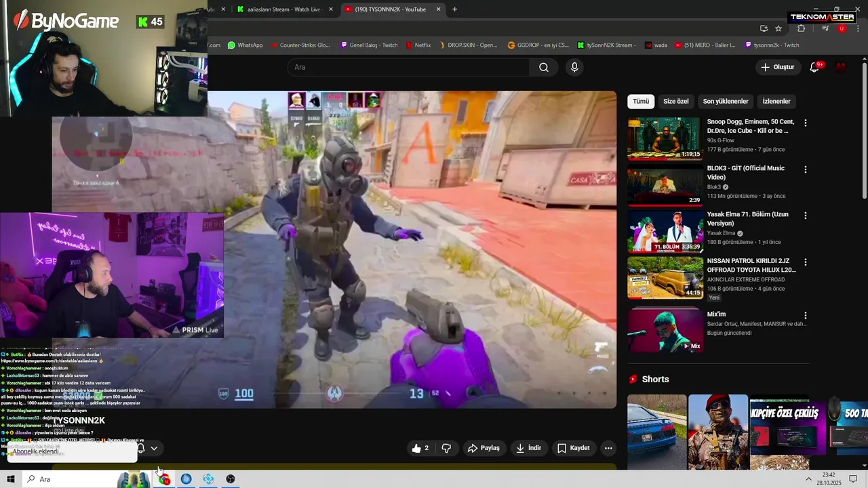This screenshot has height=488, width=868.
Task: Show hidden system tray icons
Action: click(x=808, y=479)
